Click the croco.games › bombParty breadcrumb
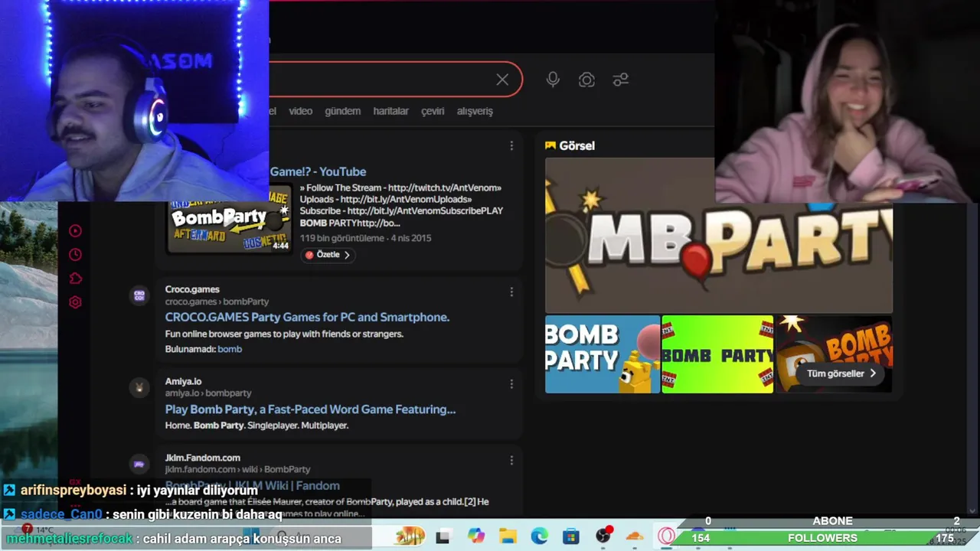 pyautogui.click(x=217, y=302)
